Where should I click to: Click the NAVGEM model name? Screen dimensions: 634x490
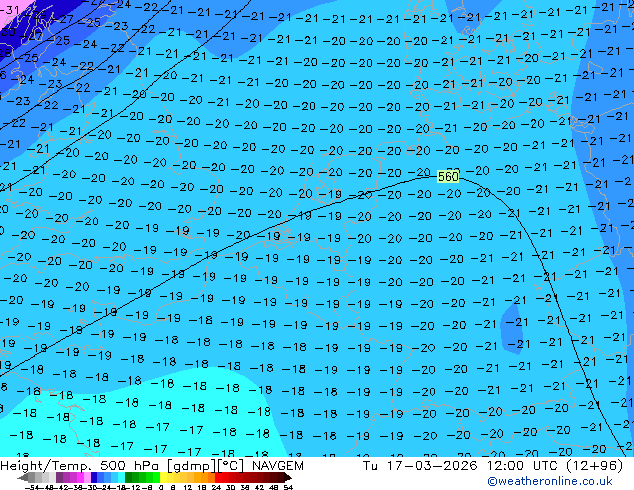pyautogui.click(x=277, y=466)
